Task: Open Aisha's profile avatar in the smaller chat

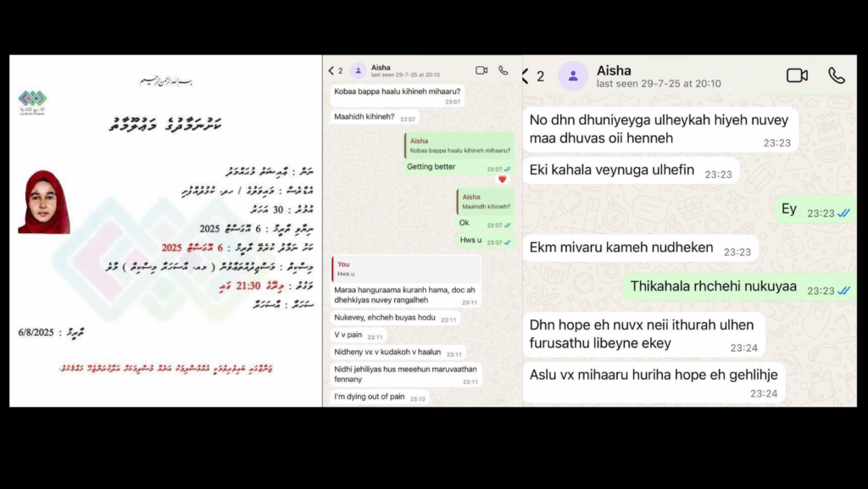Action: coord(359,70)
